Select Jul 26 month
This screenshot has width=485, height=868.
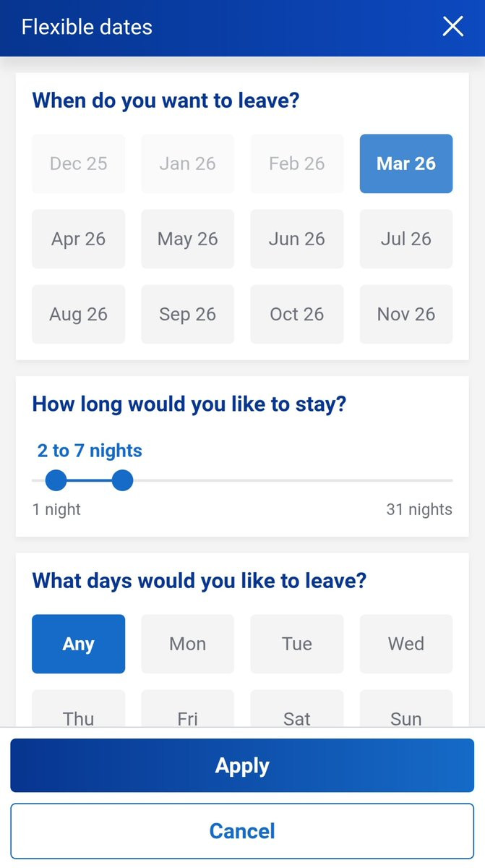click(406, 239)
